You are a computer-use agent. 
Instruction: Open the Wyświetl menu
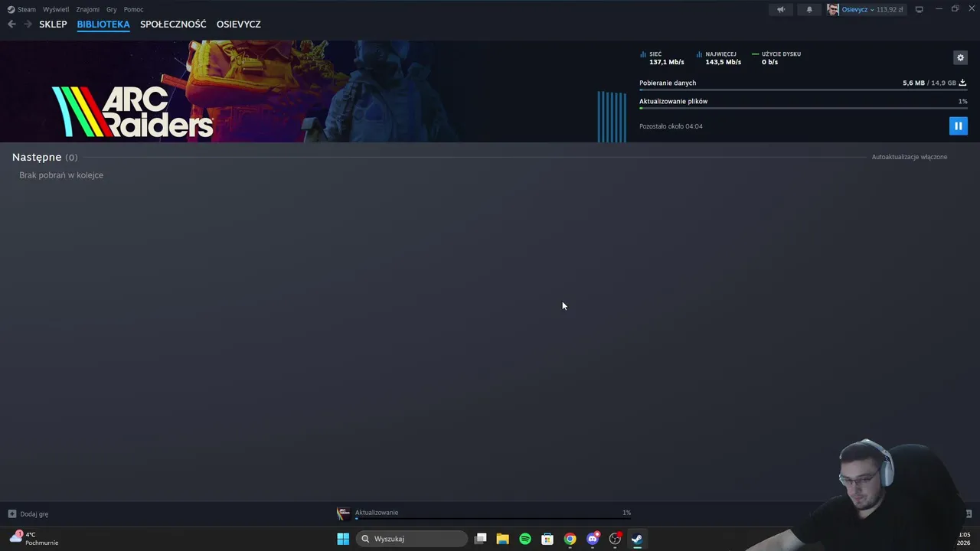point(56,9)
